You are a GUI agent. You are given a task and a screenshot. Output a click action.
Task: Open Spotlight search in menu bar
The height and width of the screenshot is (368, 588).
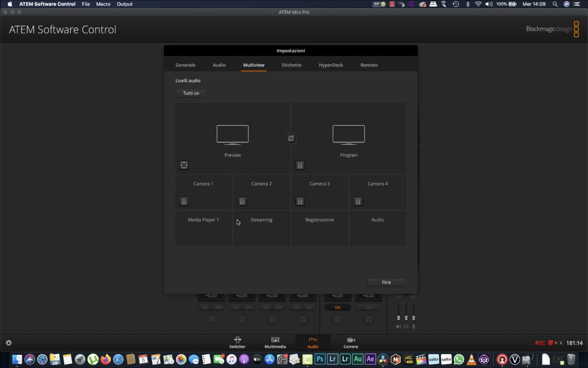[555, 4]
